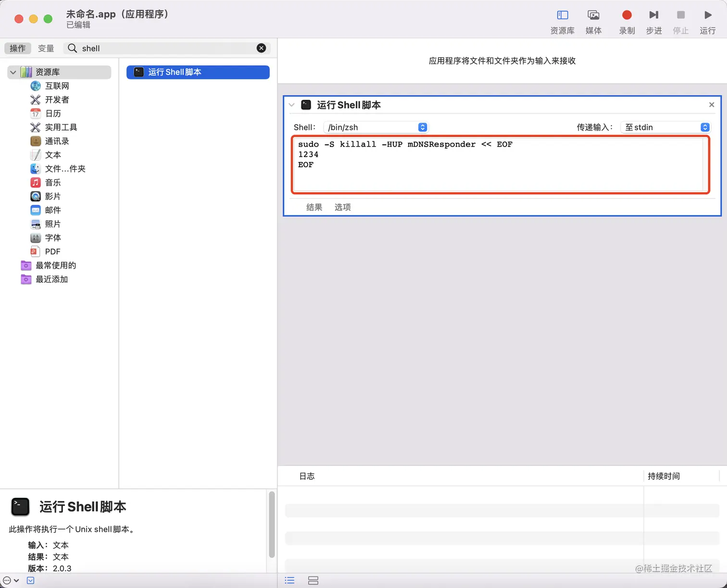The image size is (727, 588).
Task: Select the 通讯录 contacts category icon
Action: (36, 141)
